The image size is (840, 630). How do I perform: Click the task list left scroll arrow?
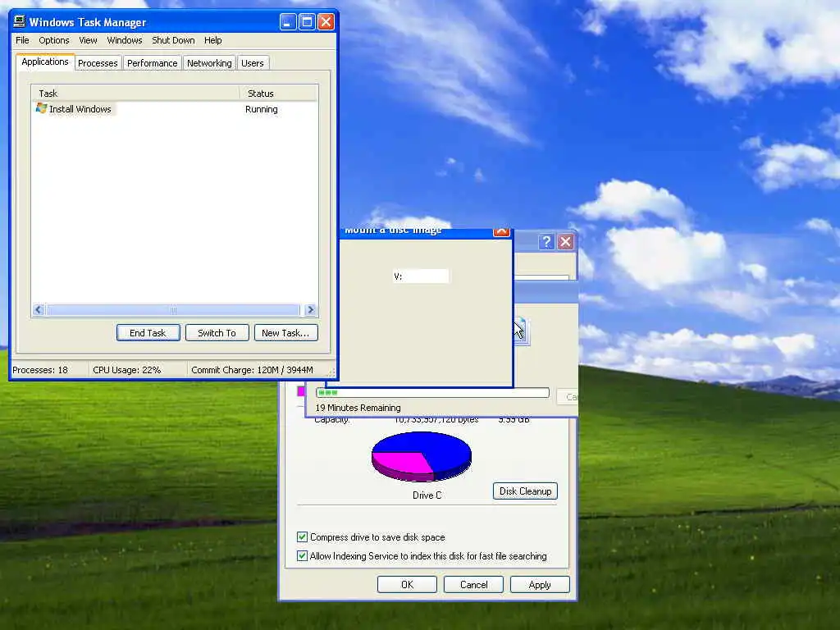(38, 309)
